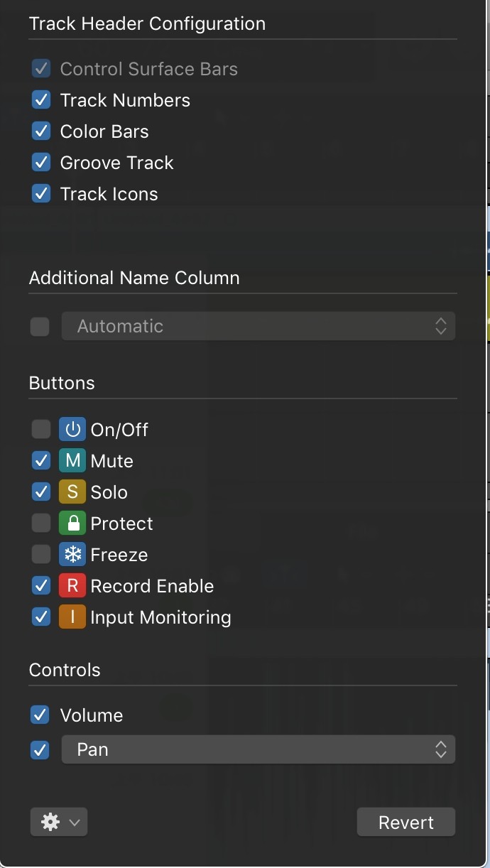Expand the gear menu chevron arrow
Image resolution: width=490 pixels, height=868 pixels.
point(75,823)
